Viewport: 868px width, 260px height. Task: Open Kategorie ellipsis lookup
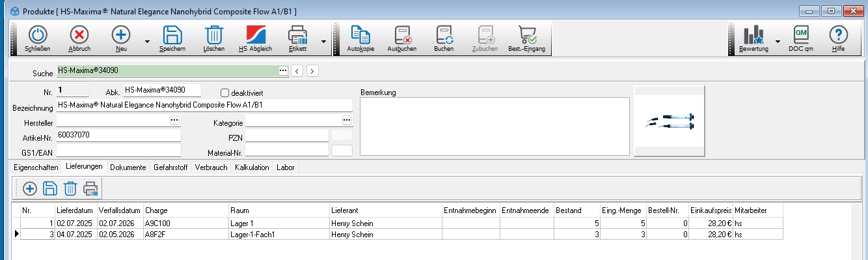[347, 121]
